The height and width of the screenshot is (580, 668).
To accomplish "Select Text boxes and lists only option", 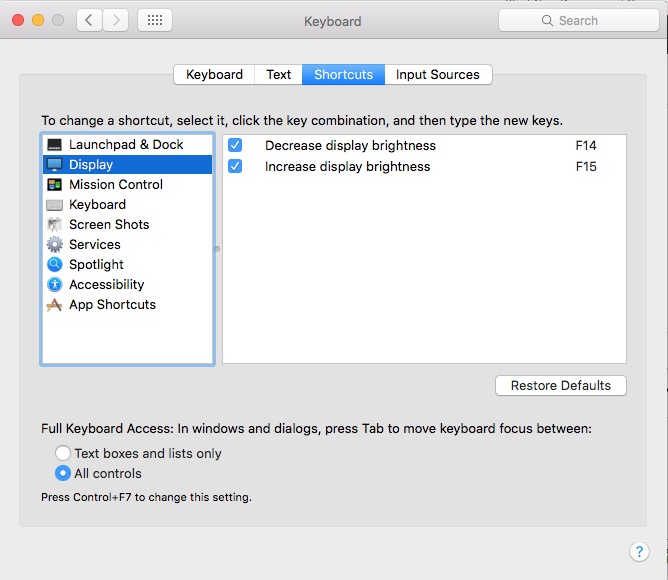I will tap(63, 453).
